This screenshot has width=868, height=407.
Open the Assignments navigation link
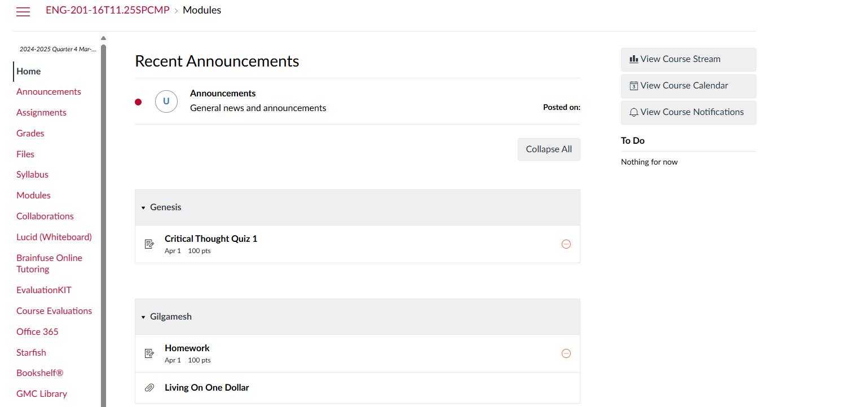(41, 112)
